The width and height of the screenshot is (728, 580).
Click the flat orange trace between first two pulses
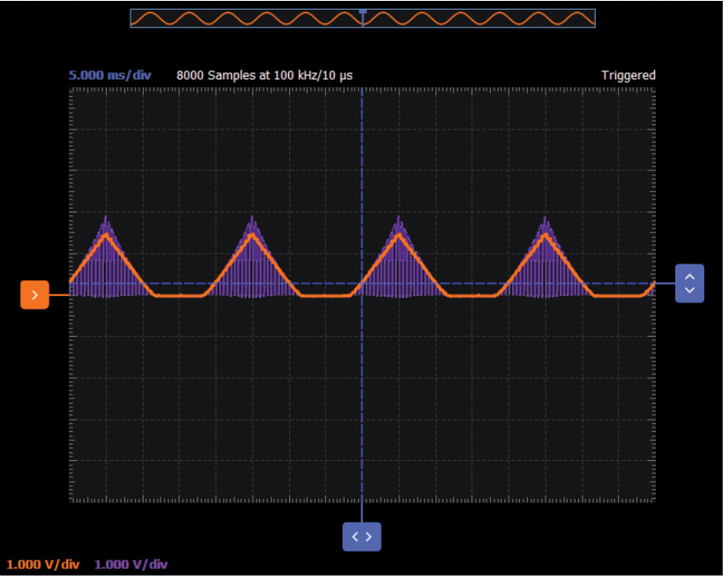pos(180,296)
